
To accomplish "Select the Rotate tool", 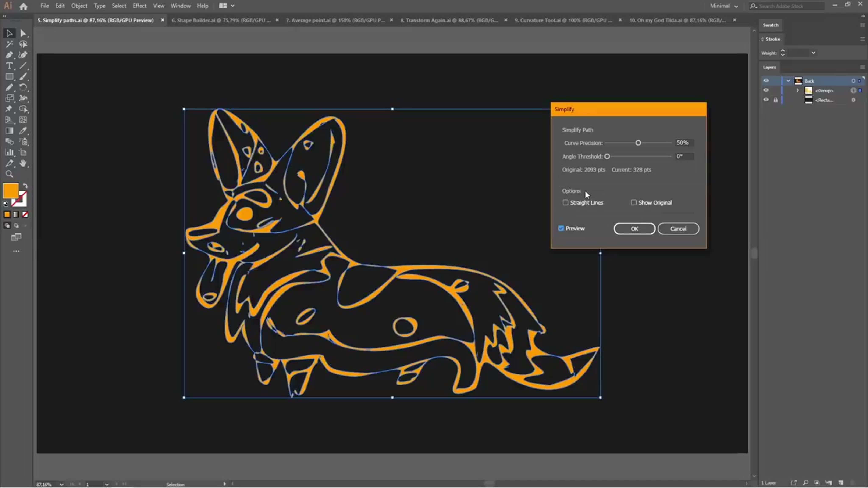I will [23, 87].
